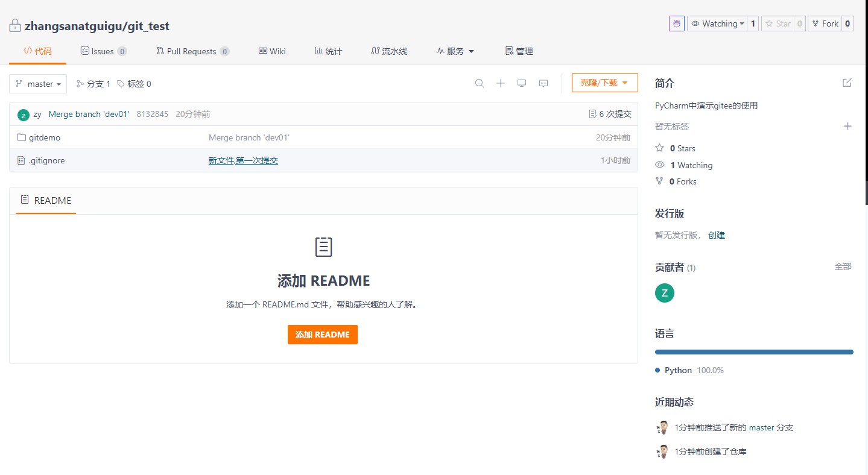Open the 统计 tab
Viewport: 868px width, 475px height.
click(x=328, y=51)
